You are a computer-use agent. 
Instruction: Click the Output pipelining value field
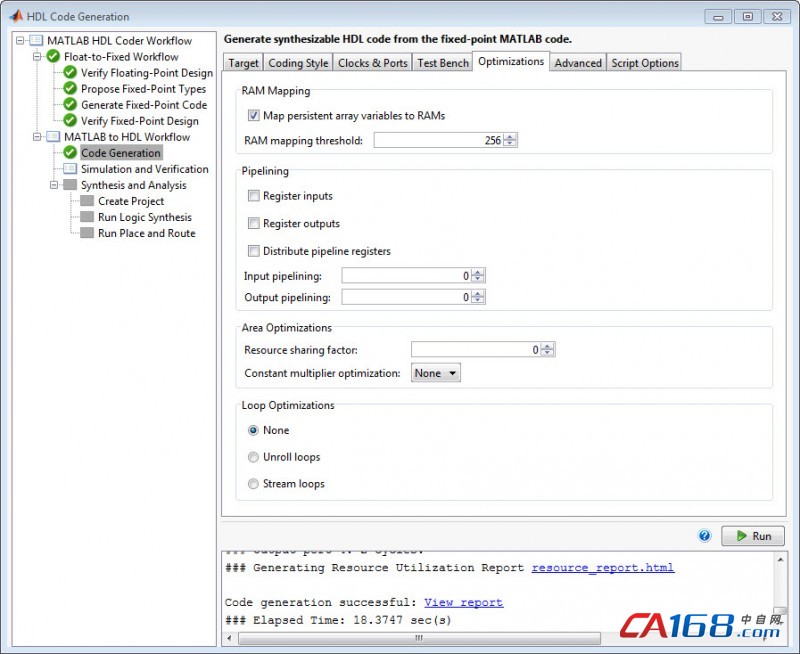(x=407, y=297)
